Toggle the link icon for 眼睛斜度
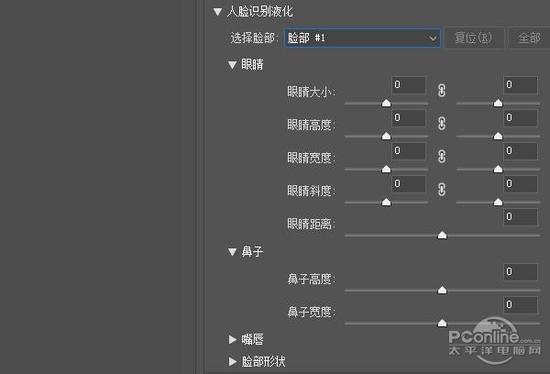Screen dimensions: 550x374 [442, 189]
